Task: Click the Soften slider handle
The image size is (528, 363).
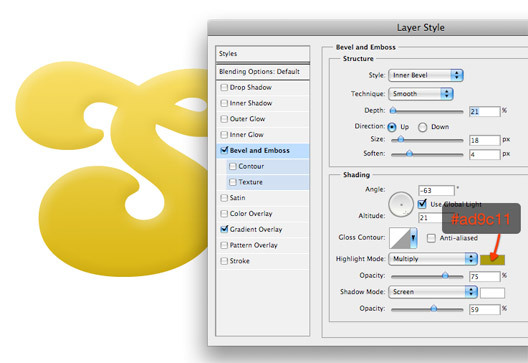Action: pyautogui.click(x=409, y=154)
